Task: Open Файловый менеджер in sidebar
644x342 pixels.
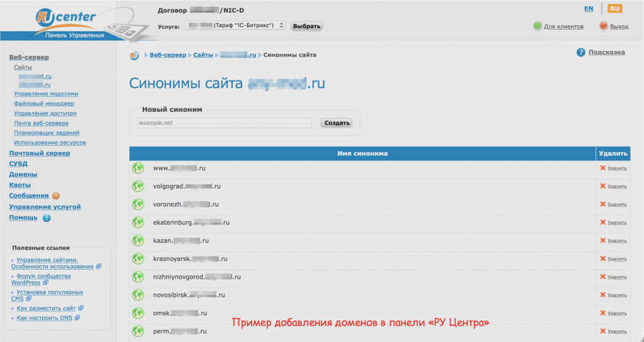Action: pyautogui.click(x=44, y=104)
